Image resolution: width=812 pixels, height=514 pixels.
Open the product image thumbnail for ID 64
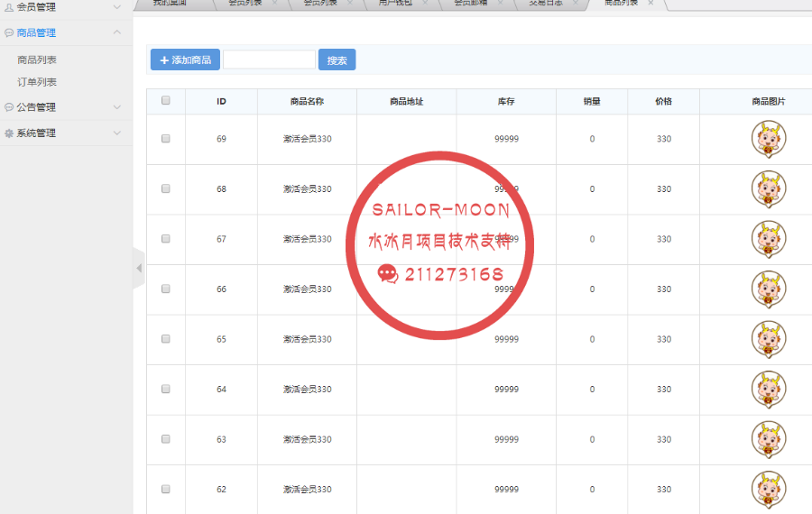tap(769, 390)
